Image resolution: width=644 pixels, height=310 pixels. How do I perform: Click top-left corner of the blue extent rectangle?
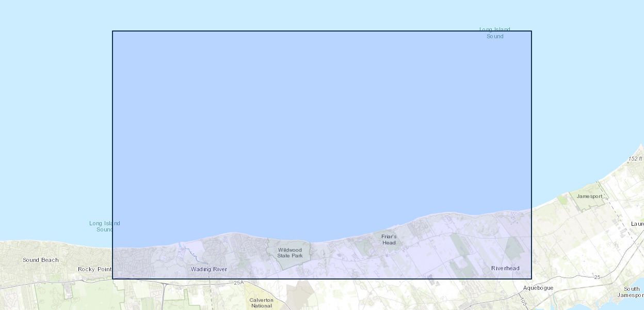112,31
